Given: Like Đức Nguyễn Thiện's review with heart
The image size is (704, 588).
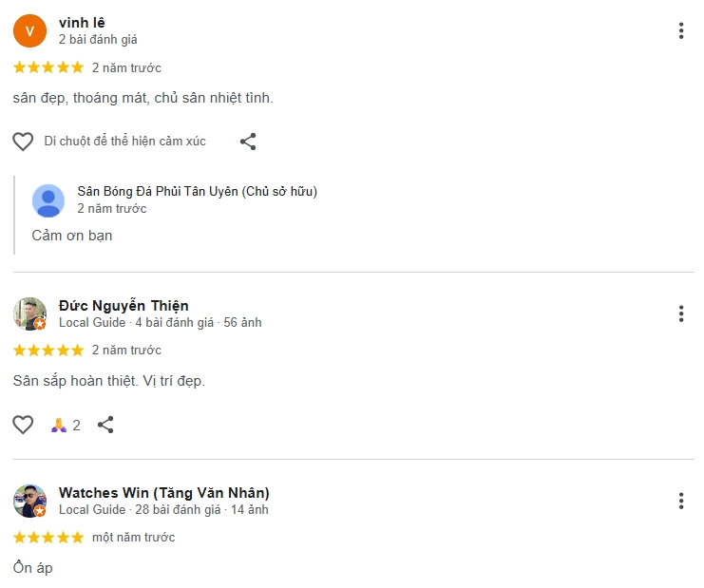Looking at the screenshot, I should [23, 425].
